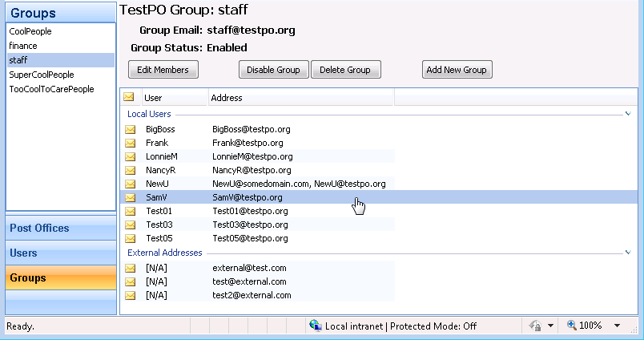Image resolution: width=644 pixels, height=340 pixels.
Task: Click the envelope icon beside Test03
Action: click(x=131, y=225)
